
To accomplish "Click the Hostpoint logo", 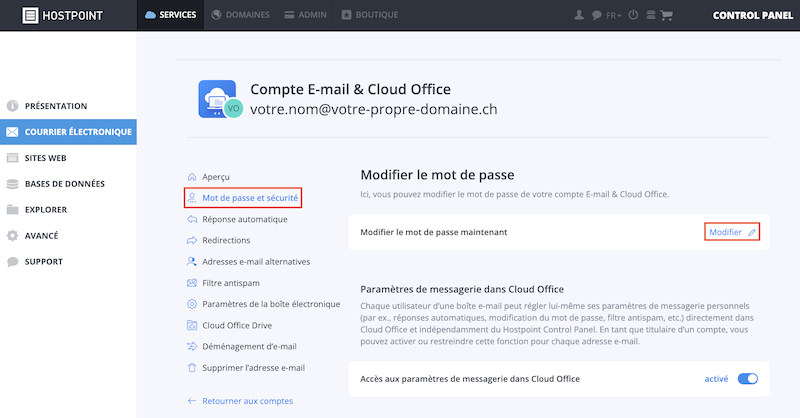I will (62, 15).
